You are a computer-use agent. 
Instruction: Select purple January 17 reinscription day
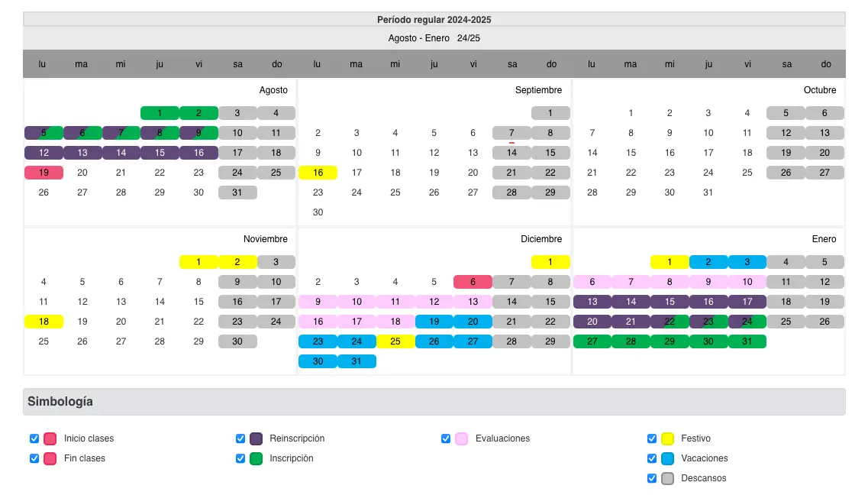pos(747,302)
